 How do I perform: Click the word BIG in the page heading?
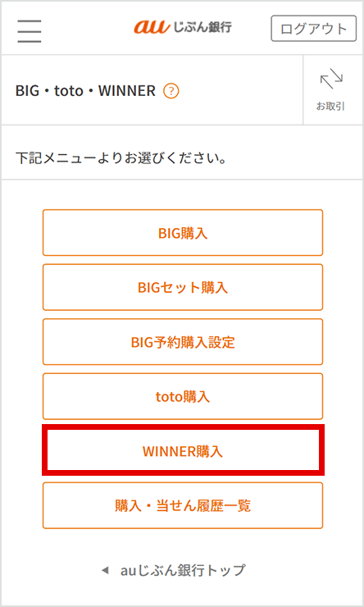[27, 91]
